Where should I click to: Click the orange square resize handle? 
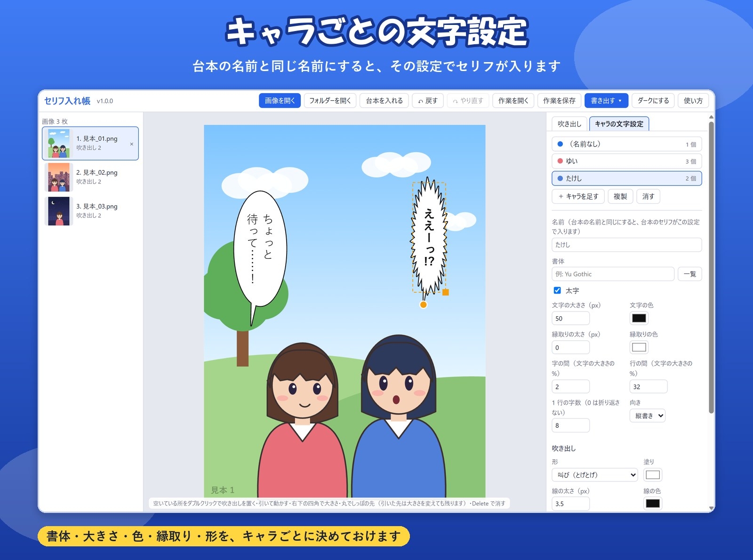pos(446,292)
